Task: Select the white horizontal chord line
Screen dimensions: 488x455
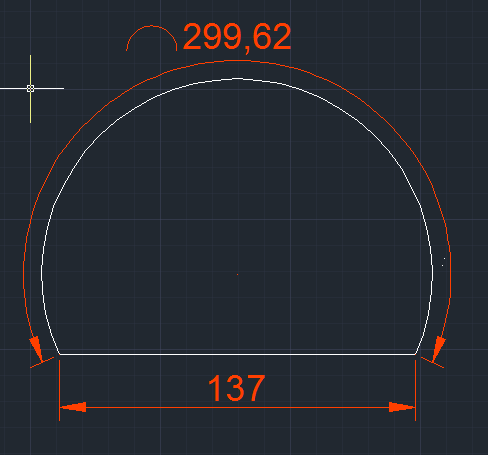Action: [237, 354]
